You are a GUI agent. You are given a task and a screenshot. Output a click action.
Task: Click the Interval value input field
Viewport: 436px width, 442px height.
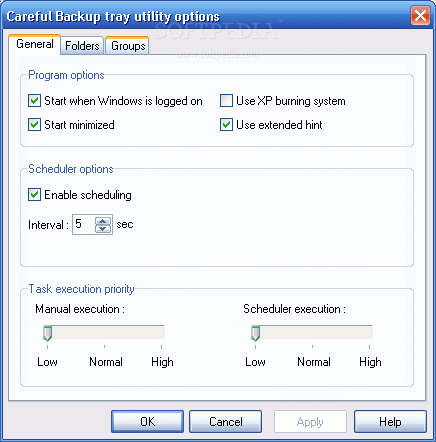point(84,224)
